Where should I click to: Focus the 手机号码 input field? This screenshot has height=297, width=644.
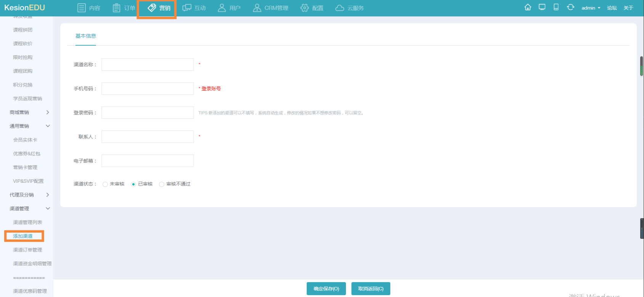pos(147,89)
